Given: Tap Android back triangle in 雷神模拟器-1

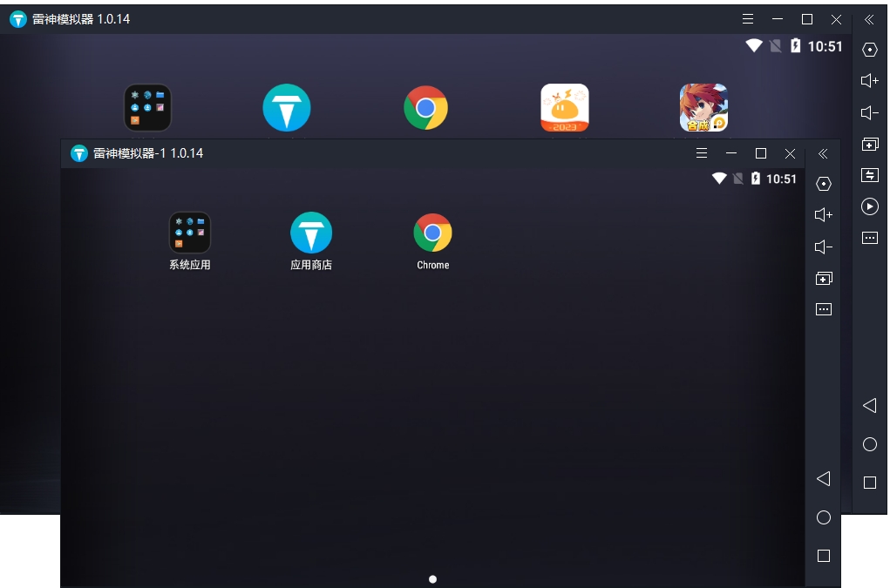Looking at the screenshot, I should pos(824,478).
